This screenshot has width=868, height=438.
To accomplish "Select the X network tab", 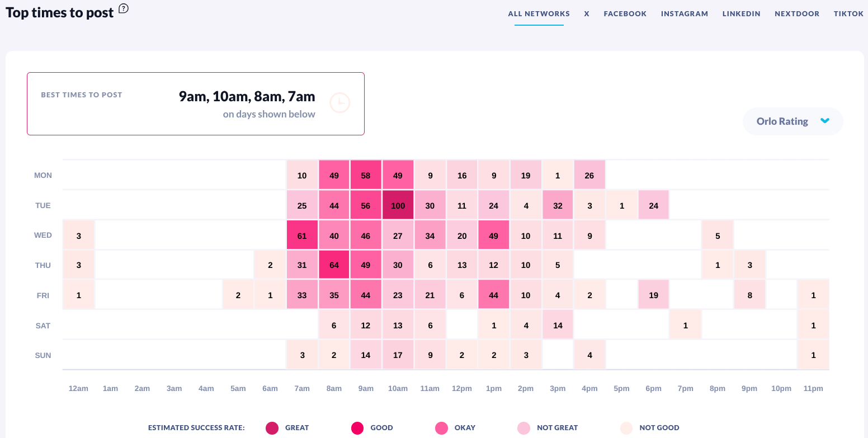I will tap(587, 14).
